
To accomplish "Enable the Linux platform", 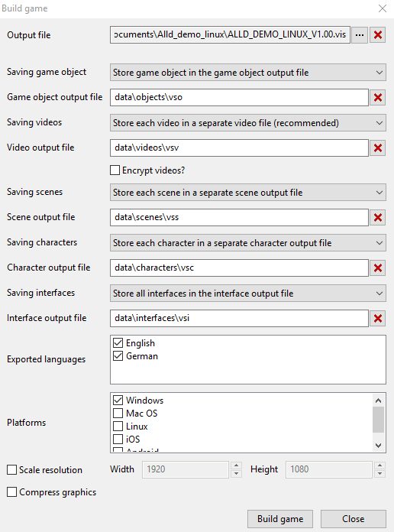I will [x=118, y=426].
